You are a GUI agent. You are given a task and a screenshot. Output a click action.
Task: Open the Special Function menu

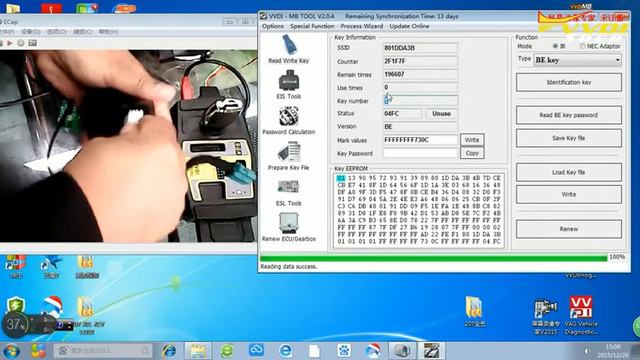(x=312, y=26)
